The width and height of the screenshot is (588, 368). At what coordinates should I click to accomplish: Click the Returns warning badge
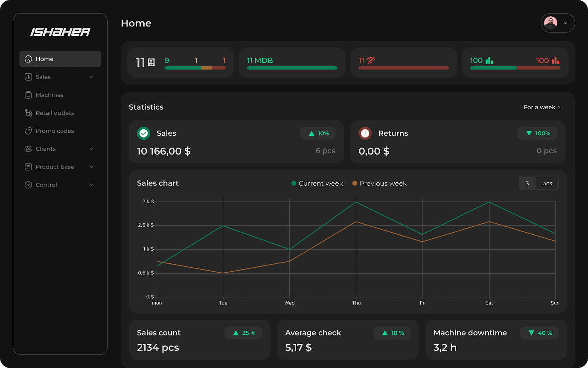365,133
